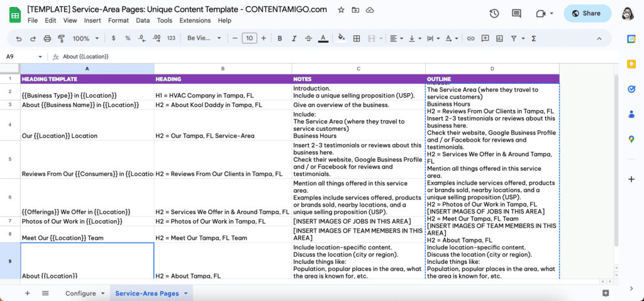Open the font family dropdown Be Vie...
The height and width of the screenshot is (301, 644).
[x=204, y=38]
